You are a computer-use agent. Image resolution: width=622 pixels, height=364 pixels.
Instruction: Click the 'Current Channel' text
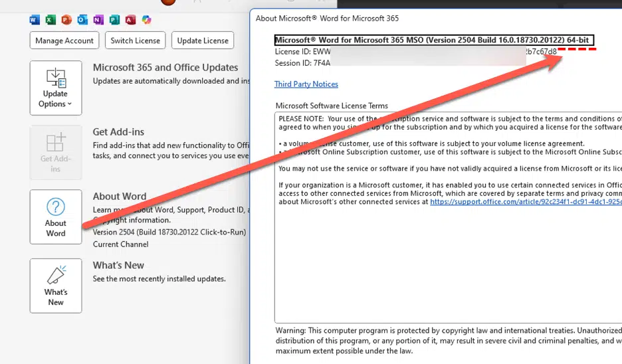pyautogui.click(x=120, y=244)
